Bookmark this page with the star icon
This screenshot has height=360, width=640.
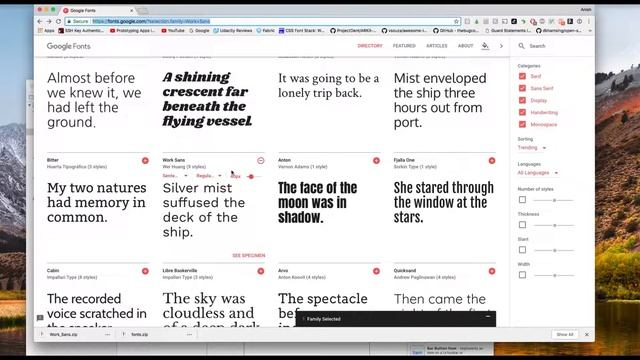click(x=456, y=21)
